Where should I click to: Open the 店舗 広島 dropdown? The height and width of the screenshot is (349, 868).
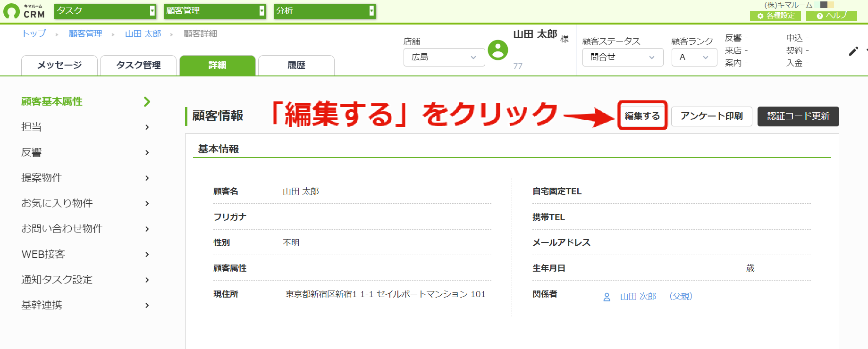(444, 57)
